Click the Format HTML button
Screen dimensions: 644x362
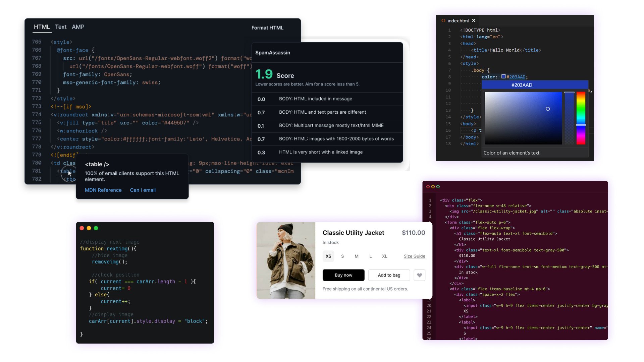coord(267,28)
